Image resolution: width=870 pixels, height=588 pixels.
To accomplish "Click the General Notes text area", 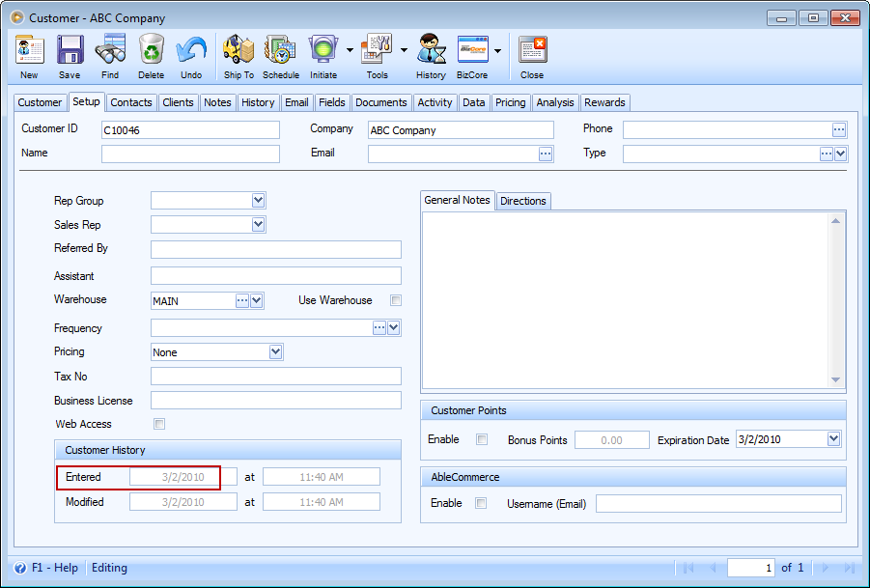I will tap(626, 300).
